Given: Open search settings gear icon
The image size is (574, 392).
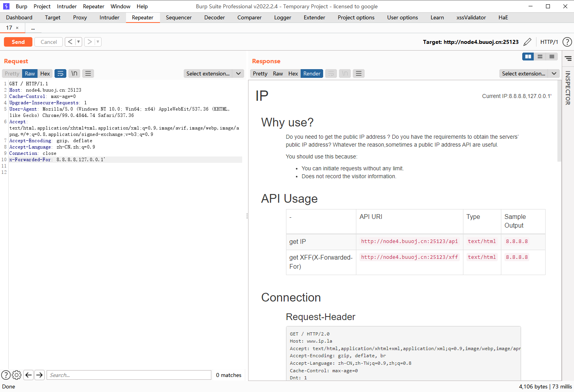Looking at the screenshot, I should pyautogui.click(x=17, y=375).
